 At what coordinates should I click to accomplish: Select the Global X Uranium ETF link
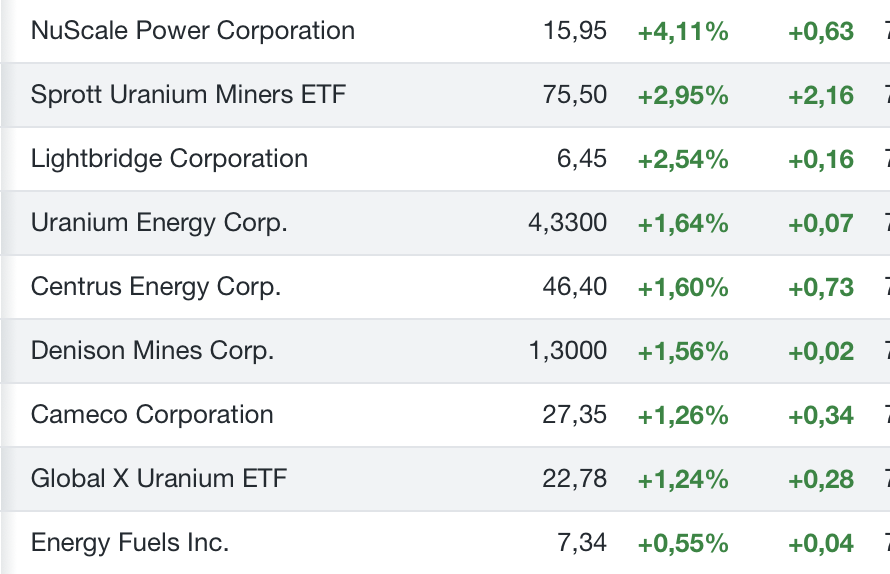159,479
